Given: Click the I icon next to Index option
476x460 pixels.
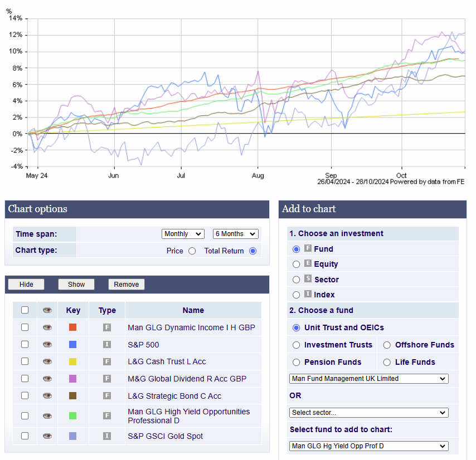Looking at the screenshot, I should pyautogui.click(x=308, y=294).
